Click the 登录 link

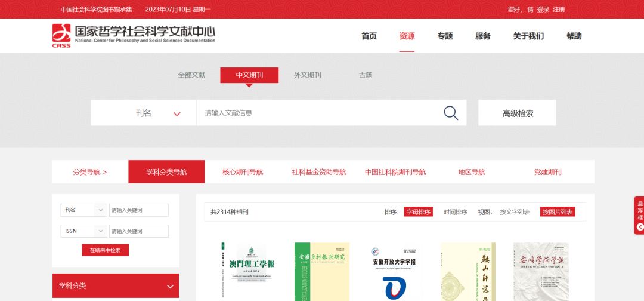point(543,10)
